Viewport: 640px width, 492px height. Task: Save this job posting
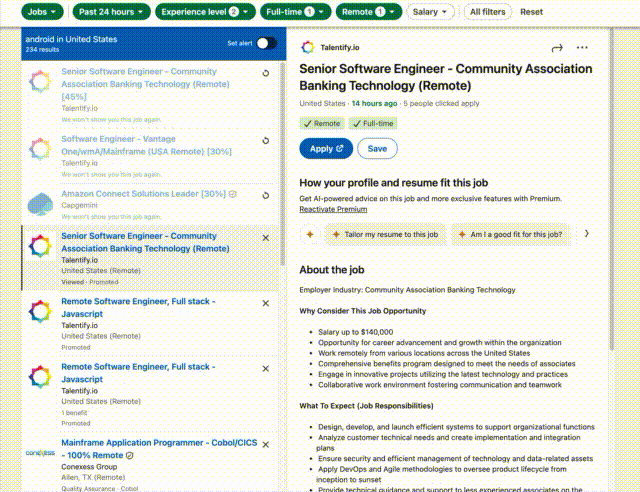[377, 149]
